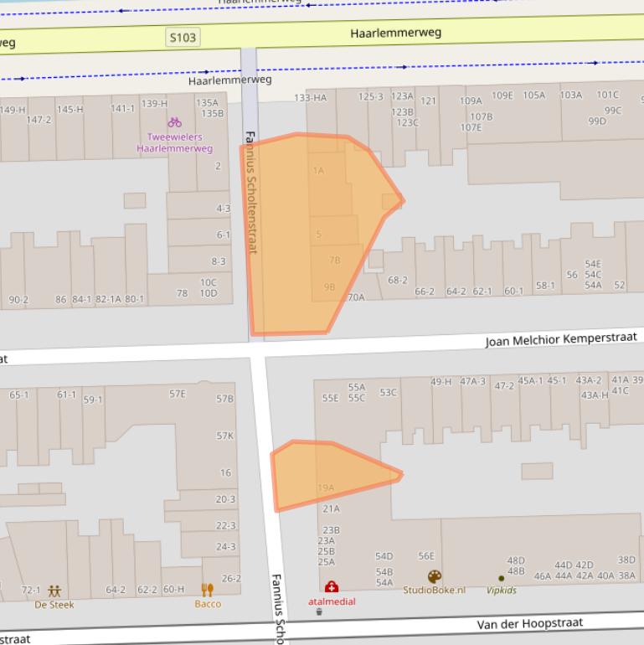Select the building labeled 57E

coord(177,394)
